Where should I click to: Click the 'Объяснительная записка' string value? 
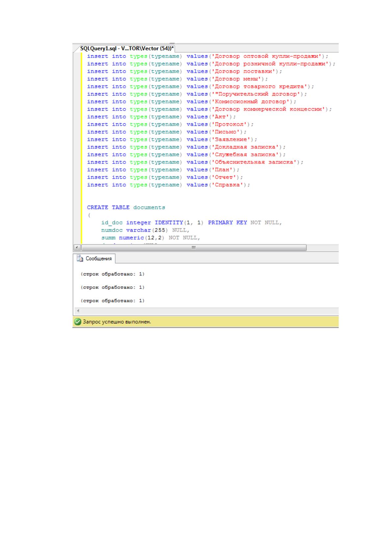[255, 162]
